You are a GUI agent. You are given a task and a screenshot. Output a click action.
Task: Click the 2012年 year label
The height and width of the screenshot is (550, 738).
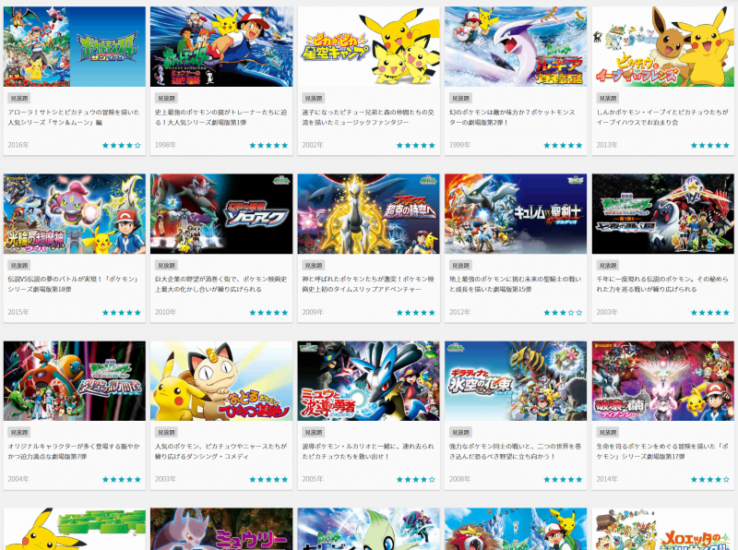(x=460, y=312)
